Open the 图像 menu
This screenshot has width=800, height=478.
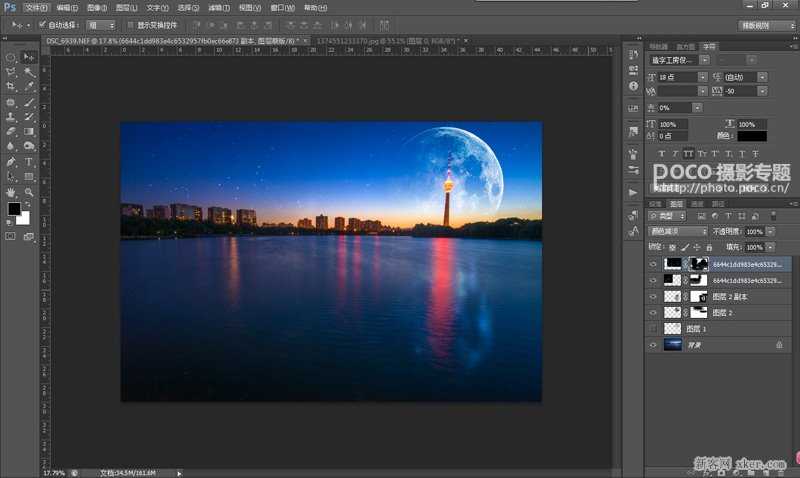tap(96, 8)
